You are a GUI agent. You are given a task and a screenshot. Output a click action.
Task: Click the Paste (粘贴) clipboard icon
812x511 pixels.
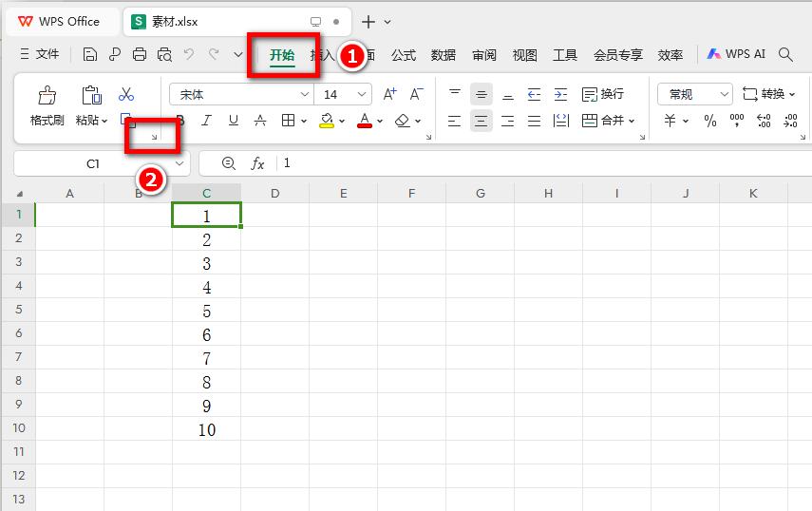(92, 96)
